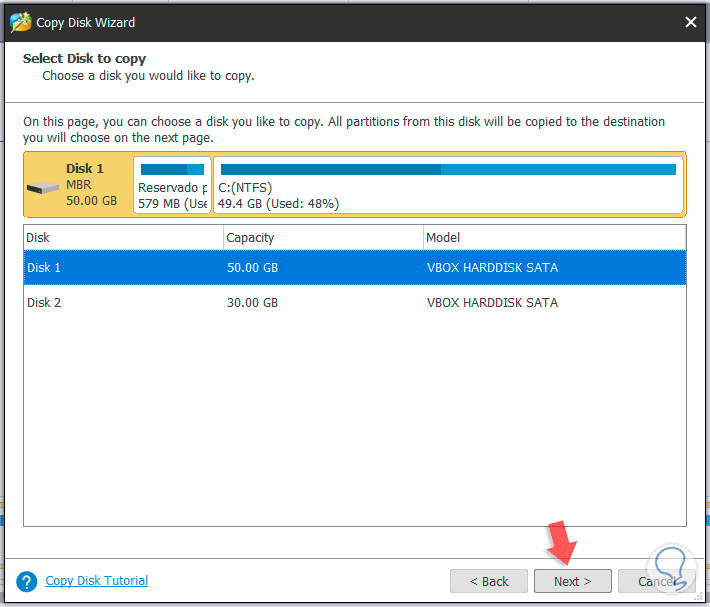Open the Copy Disk Tutorial link
The height and width of the screenshot is (607, 710).
[x=96, y=581]
